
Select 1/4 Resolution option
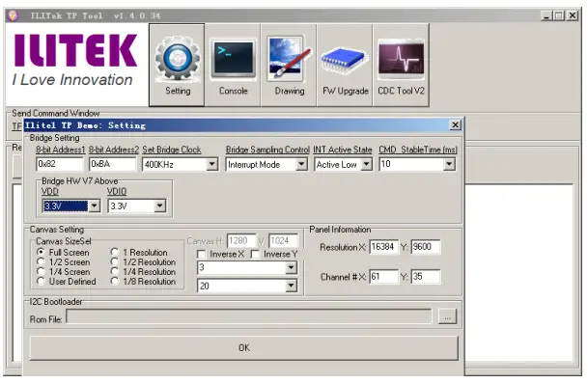pos(115,271)
